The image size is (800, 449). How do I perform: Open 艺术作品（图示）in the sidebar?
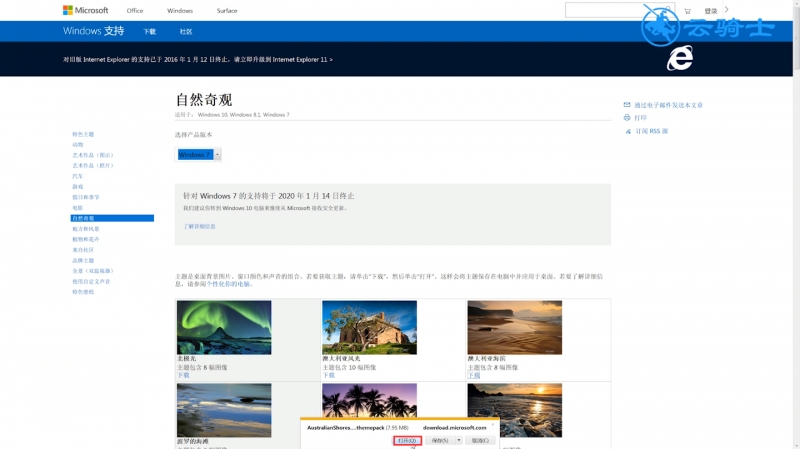(x=93, y=155)
